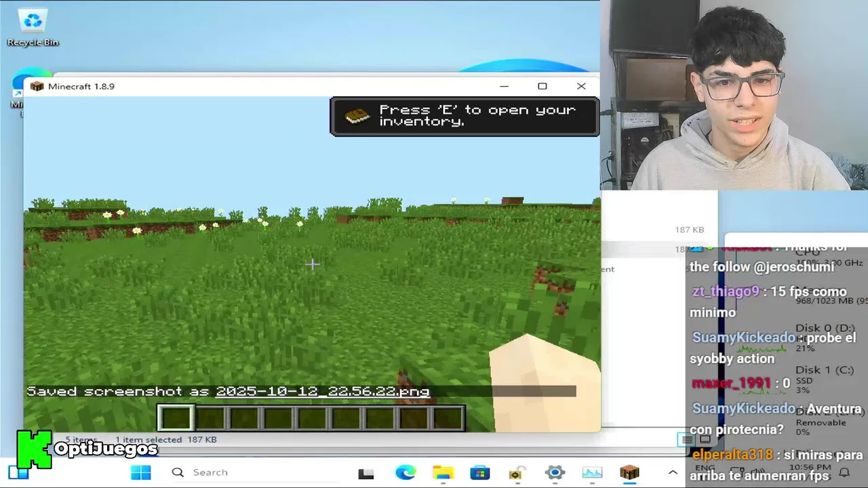
Task: Click the 'Press E to open inventory' hint
Action: (x=465, y=116)
